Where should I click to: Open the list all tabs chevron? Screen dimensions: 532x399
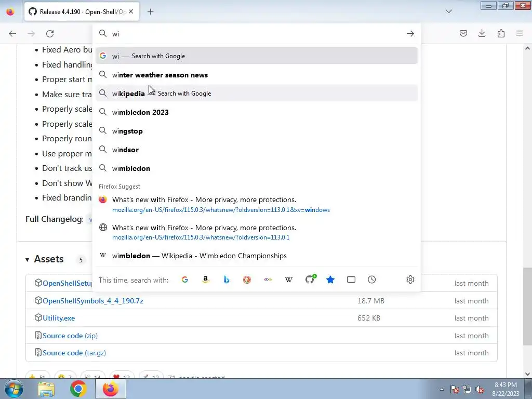(x=448, y=11)
